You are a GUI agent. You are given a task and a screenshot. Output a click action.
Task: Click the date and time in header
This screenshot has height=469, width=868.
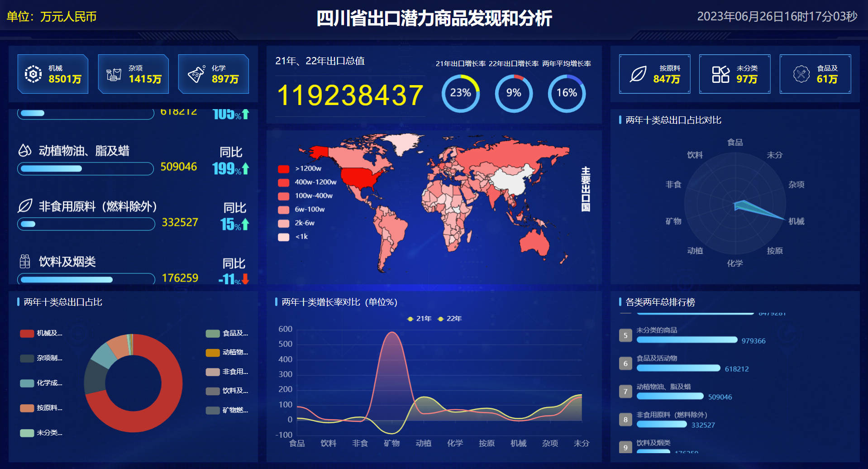(777, 17)
